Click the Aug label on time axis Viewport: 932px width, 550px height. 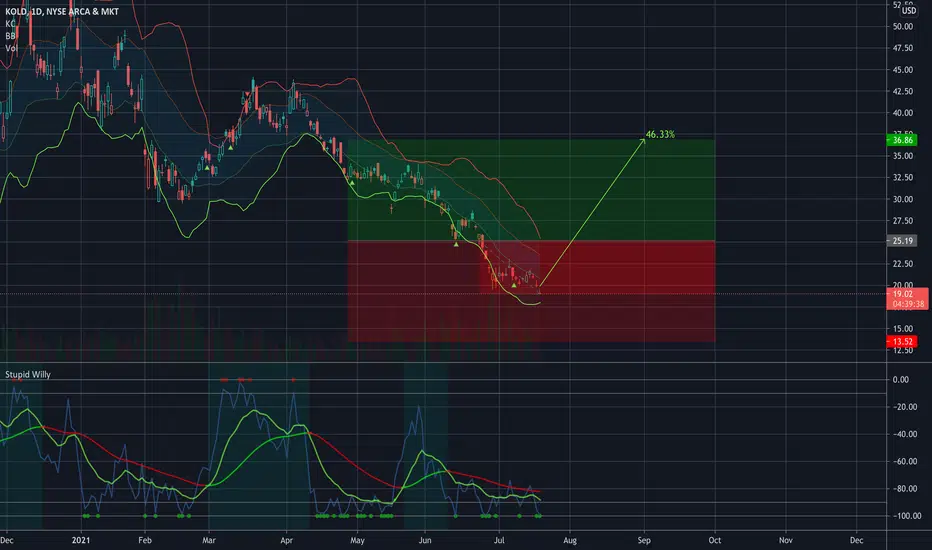[x=569, y=540]
